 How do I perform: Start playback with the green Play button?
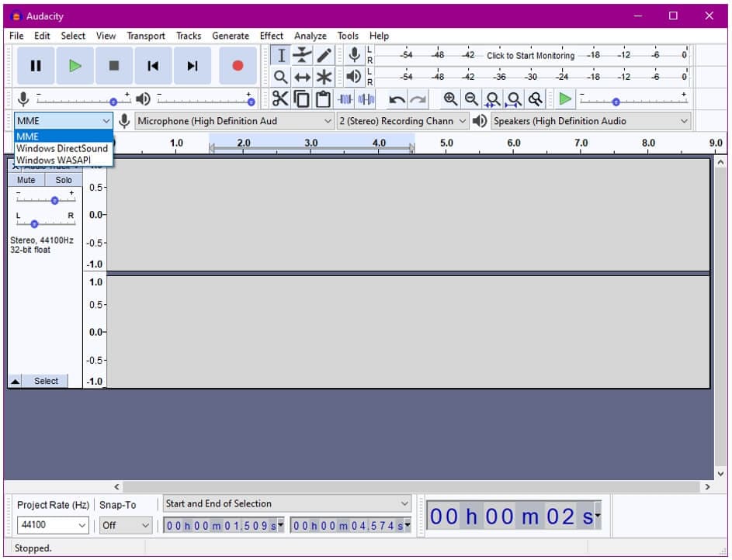(75, 66)
